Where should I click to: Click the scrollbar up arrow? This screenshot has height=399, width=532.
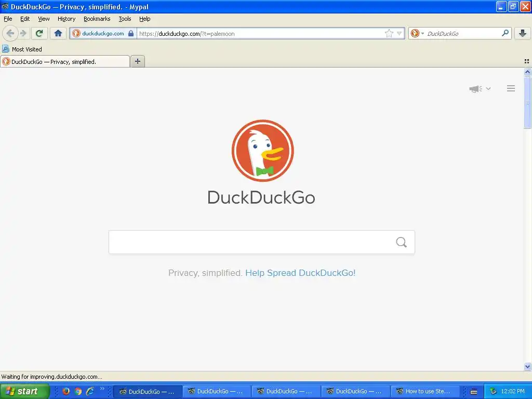(x=527, y=72)
